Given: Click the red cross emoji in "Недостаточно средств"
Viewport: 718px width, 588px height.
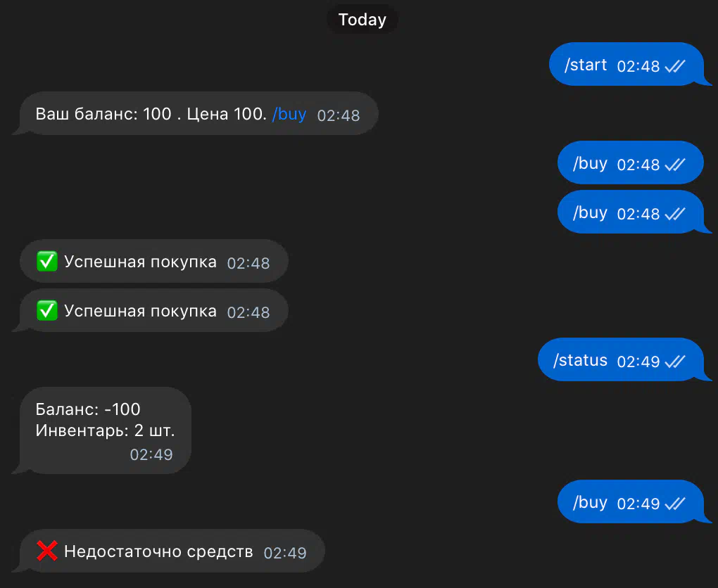Looking at the screenshot, I should (x=47, y=551).
